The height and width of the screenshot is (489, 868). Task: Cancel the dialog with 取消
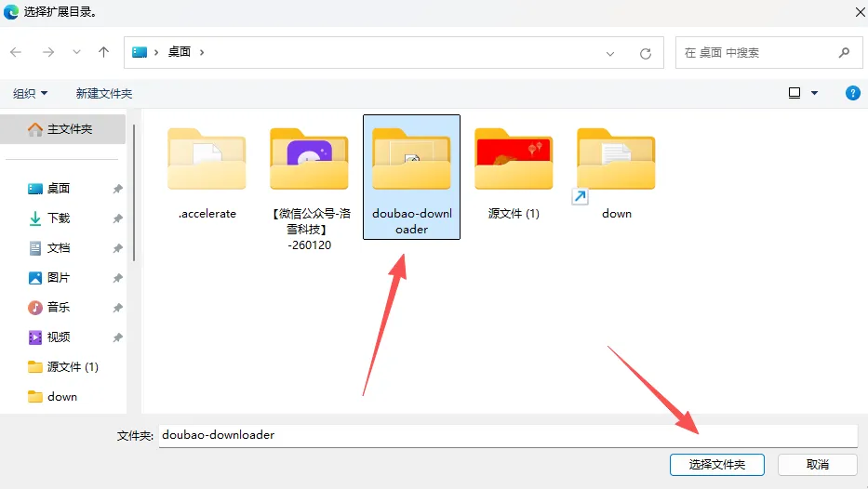point(817,465)
